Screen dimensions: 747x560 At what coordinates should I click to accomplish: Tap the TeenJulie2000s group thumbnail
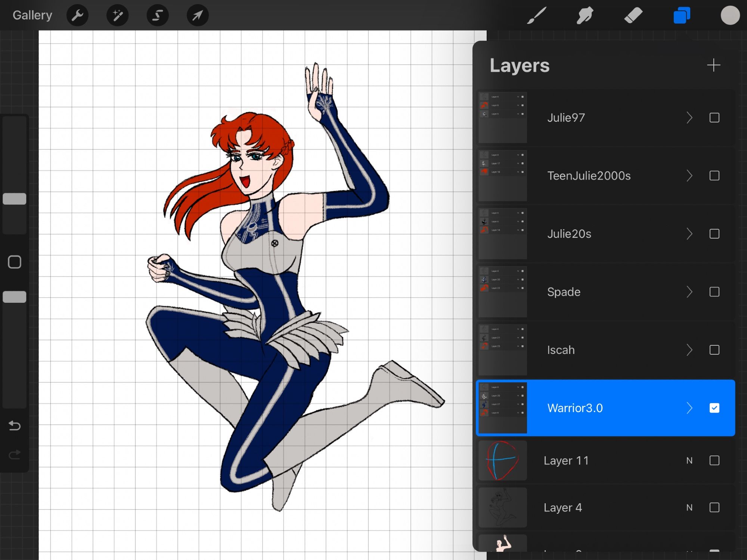[503, 175]
